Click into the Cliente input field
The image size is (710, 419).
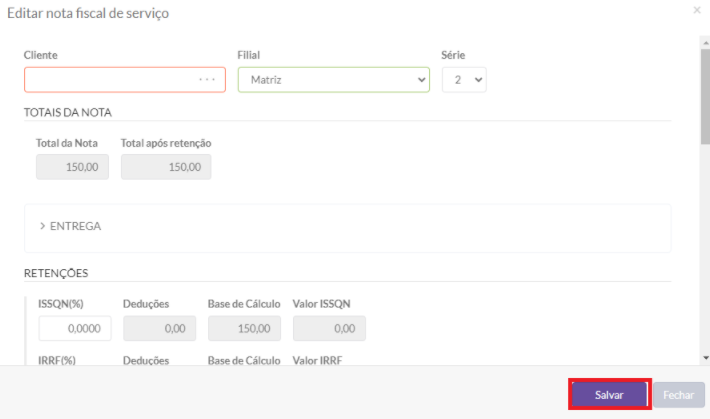(110, 80)
